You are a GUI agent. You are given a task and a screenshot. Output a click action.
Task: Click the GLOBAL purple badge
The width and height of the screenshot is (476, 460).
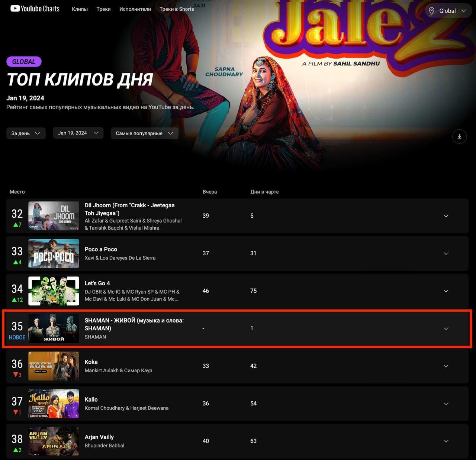point(24,62)
